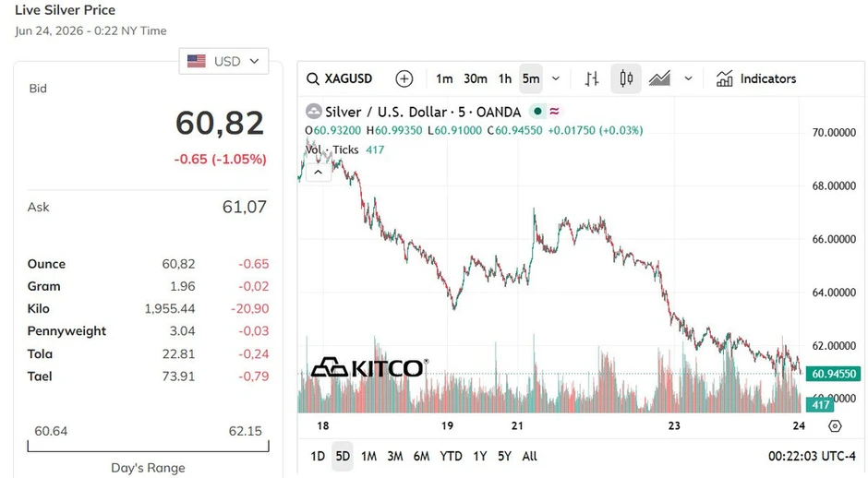The width and height of the screenshot is (868, 478).
Task: Open the XAGUSD symbol search
Action: (339, 78)
